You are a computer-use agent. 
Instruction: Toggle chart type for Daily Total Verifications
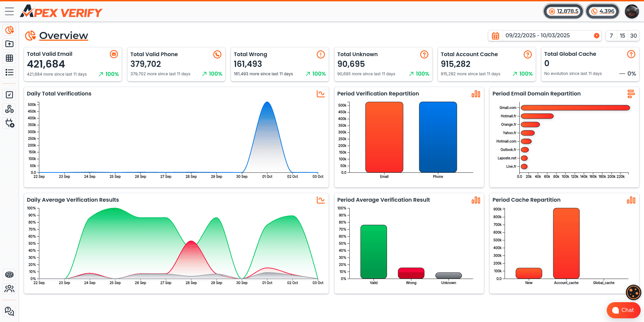[320, 94]
